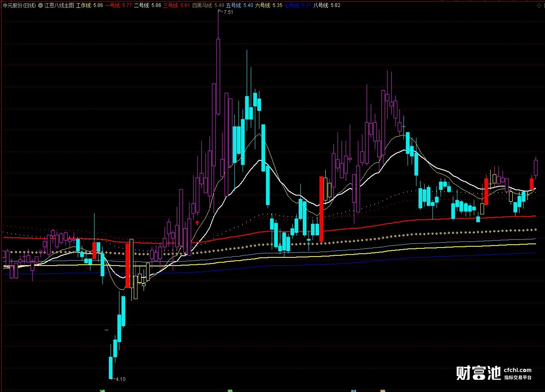Click the indicator name 江恩八线主图

(59, 6)
